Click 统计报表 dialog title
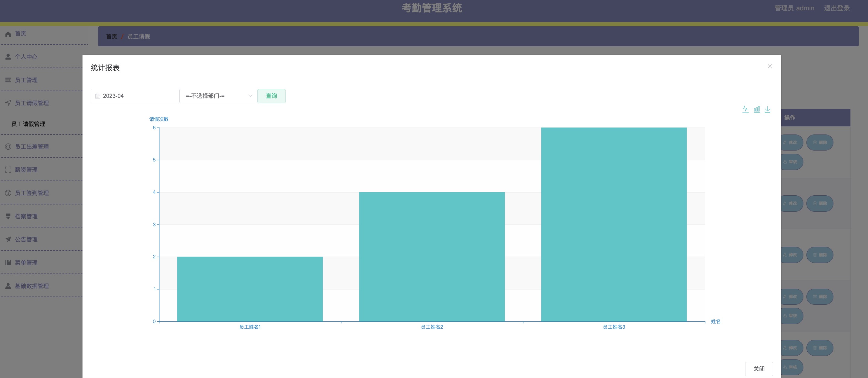 coord(105,68)
